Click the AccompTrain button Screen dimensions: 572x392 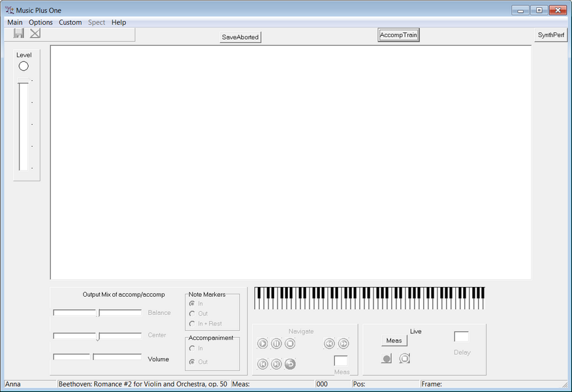tap(398, 35)
